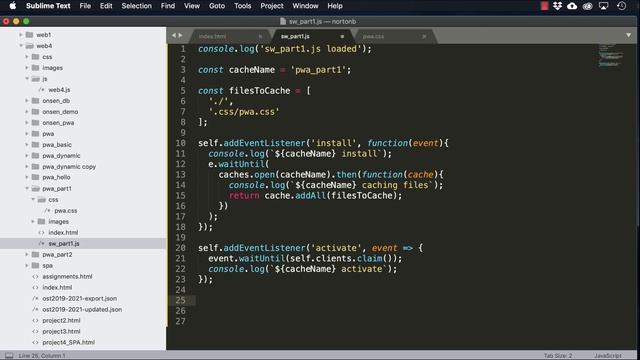Screen dimensions: 640x360
Task: Expand the pwa_dynamic folder
Action: [x=27, y=156]
